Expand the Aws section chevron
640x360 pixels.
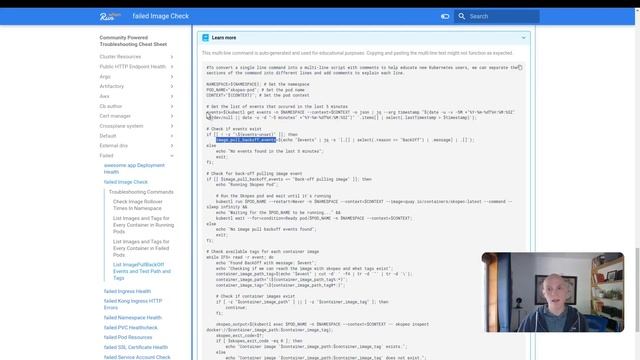coord(172,96)
